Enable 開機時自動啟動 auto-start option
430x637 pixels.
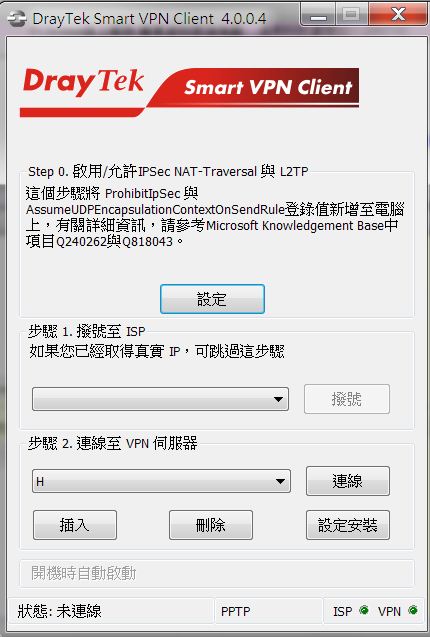pos(84,573)
